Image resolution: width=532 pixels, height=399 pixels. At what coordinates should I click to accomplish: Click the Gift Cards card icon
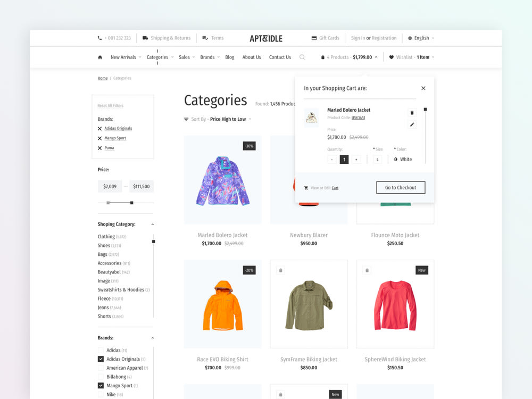coord(314,38)
